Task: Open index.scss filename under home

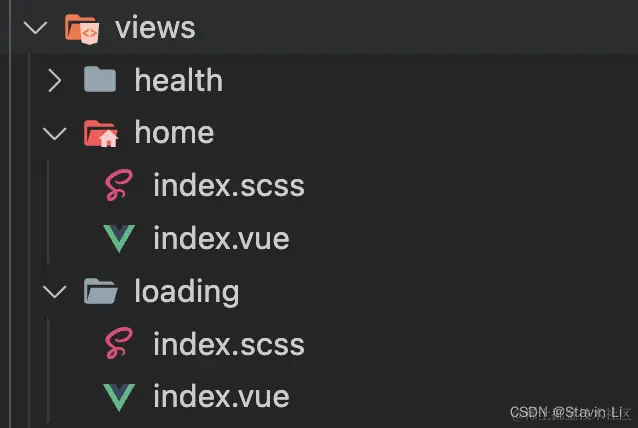Action: coord(229,186)
